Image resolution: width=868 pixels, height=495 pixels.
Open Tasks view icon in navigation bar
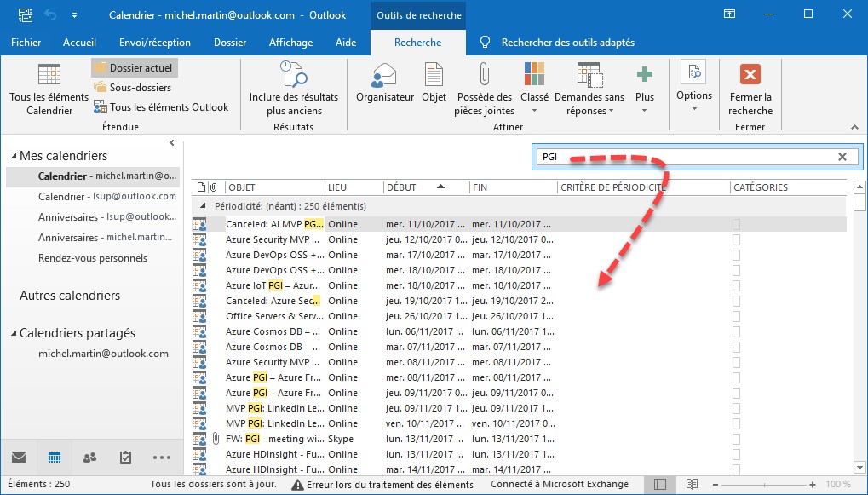125,458
